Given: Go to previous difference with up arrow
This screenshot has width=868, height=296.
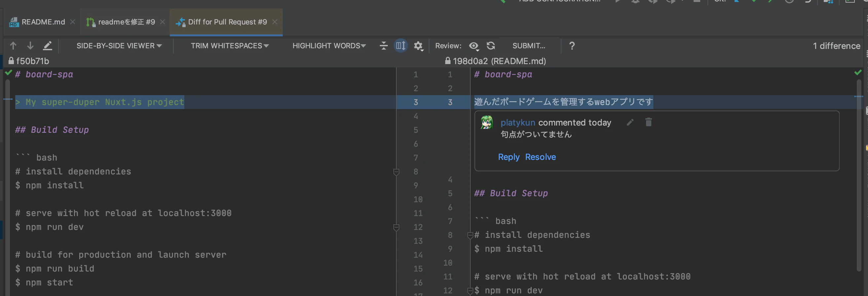Looking at the screenshot, I should [x=13, y=46].
